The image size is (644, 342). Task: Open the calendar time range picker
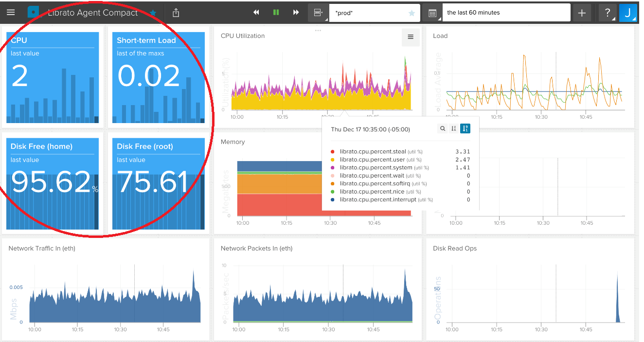(x=432, y=13)
